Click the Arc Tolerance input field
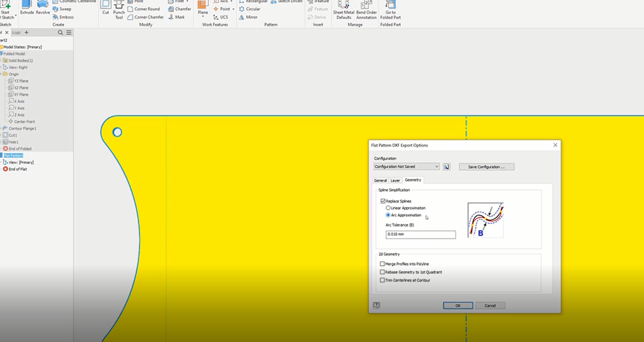The image size is (644, 342). pos(421,235)
